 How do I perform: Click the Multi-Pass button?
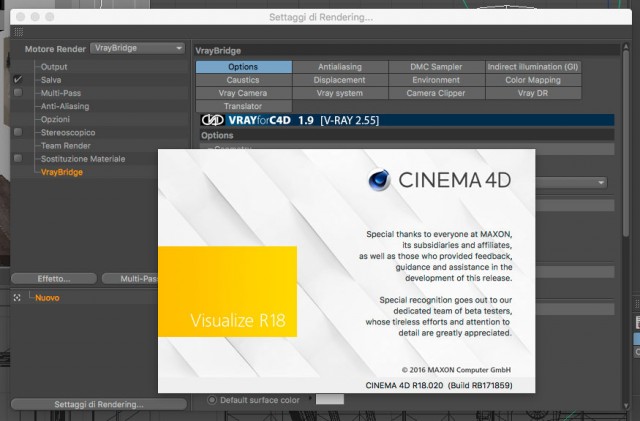click(130, 278)
